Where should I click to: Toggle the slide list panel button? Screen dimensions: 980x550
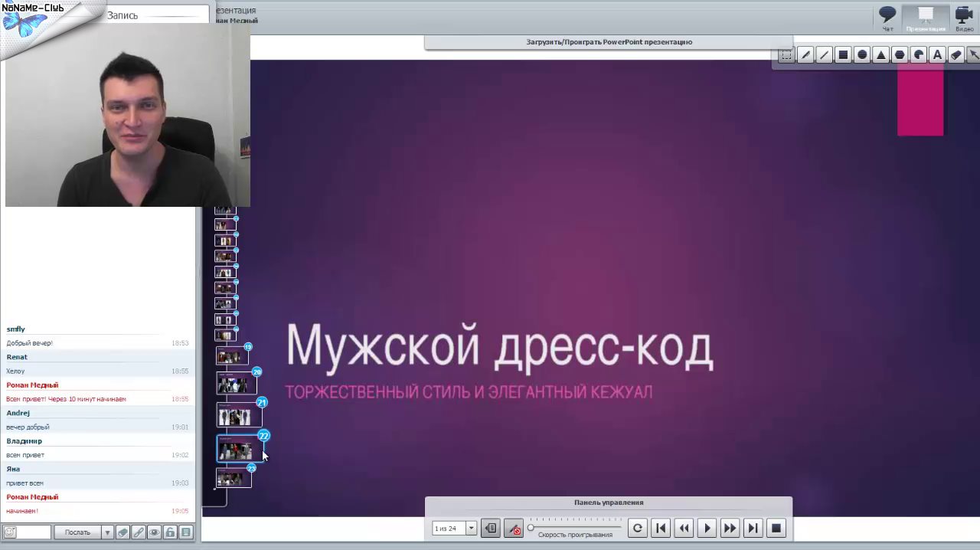coord(491,529)
